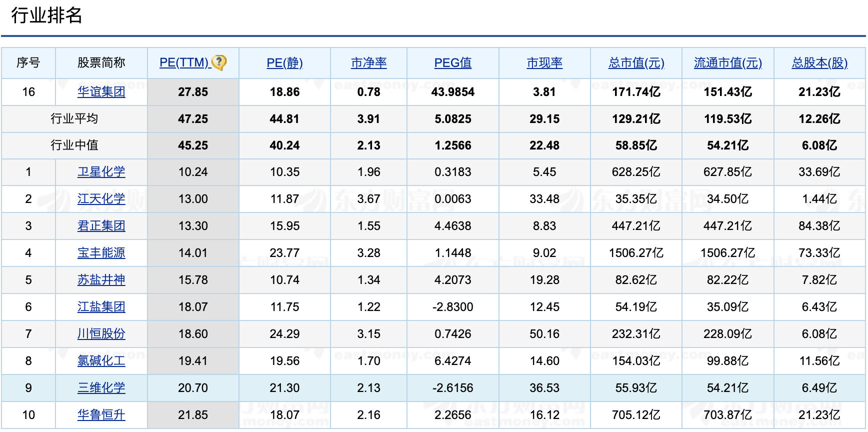Sort table by PE(TTM) column header

click(x=184, y=63)
